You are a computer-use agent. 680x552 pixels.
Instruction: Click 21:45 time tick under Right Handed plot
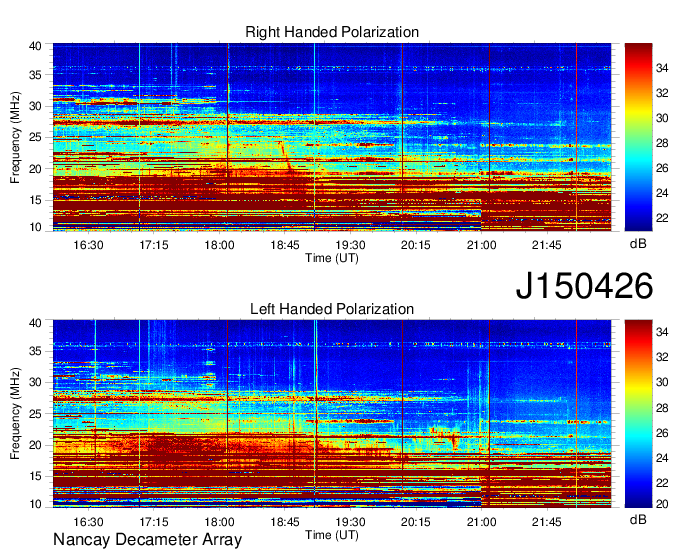547,245
